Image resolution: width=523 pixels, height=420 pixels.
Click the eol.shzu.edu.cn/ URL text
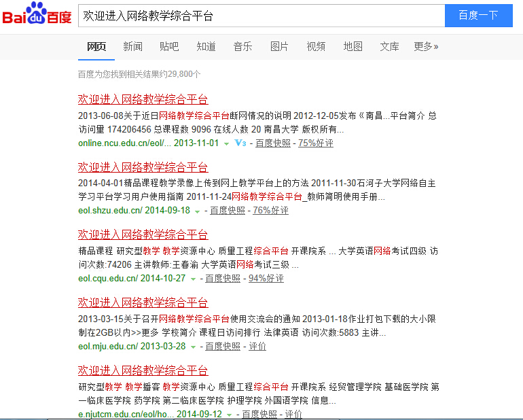[x=111, y=211]
